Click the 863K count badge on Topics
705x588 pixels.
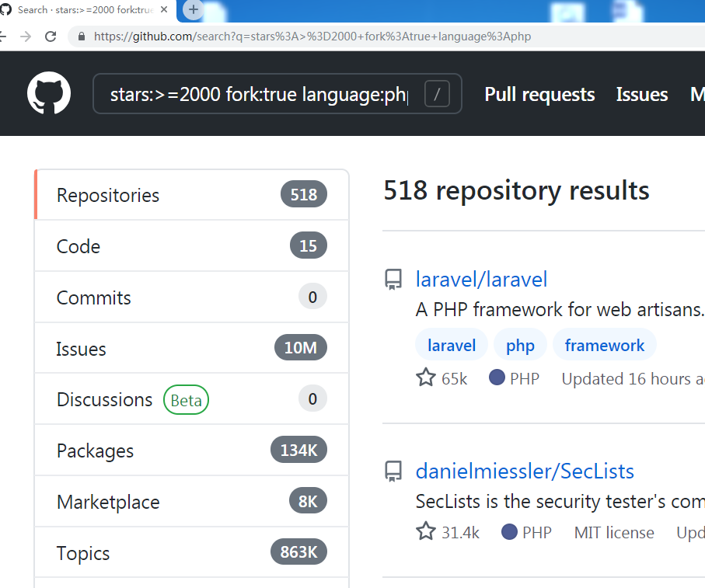[x=298, y=551]
